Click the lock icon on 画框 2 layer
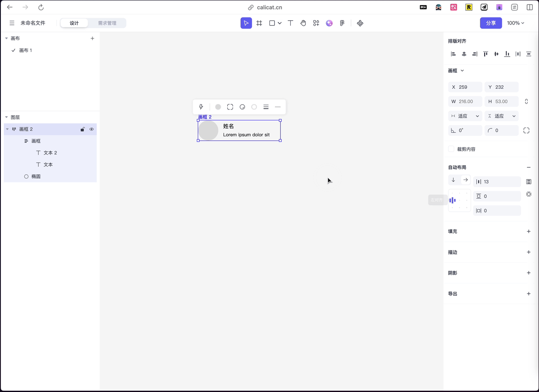This screenshot has width=539, height=392. (82, 129)
